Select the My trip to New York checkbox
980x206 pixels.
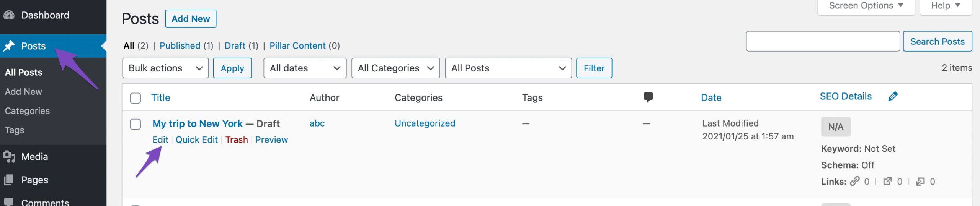(136, 124)
